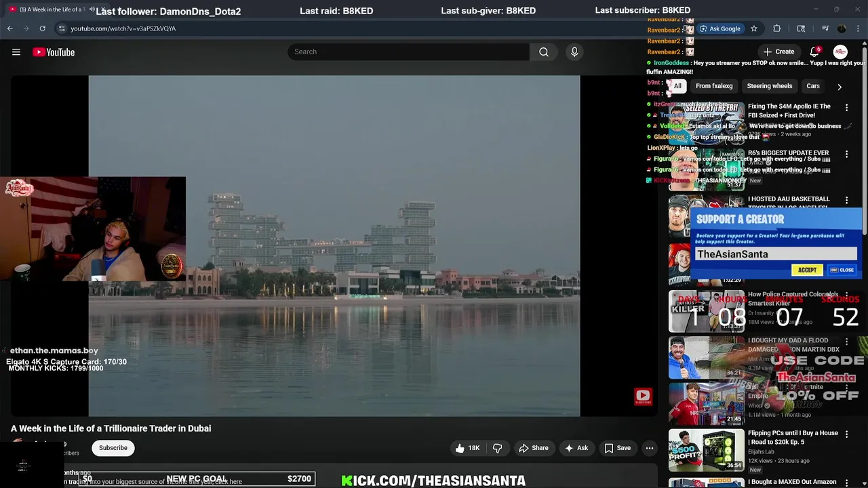
Task: Click the main video player
Action: click(334, 246)
